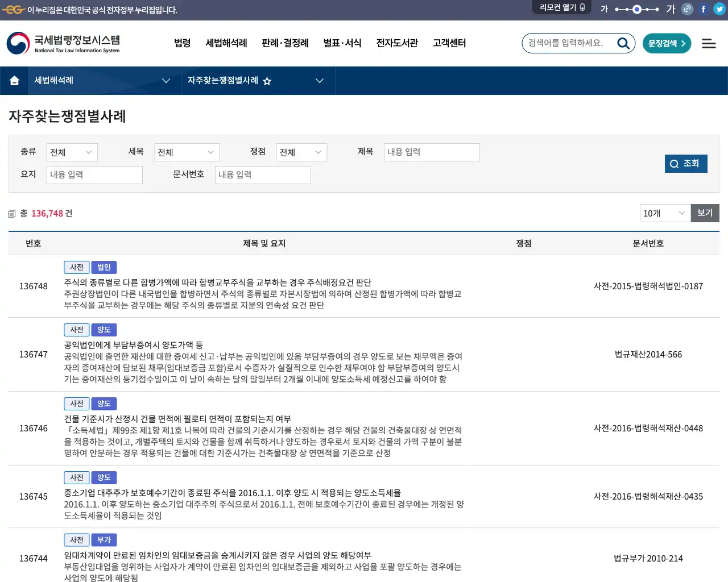Screen dimensions: 728x582
Task: Click document number 법규재산2014-566
Action: point(648,355)
